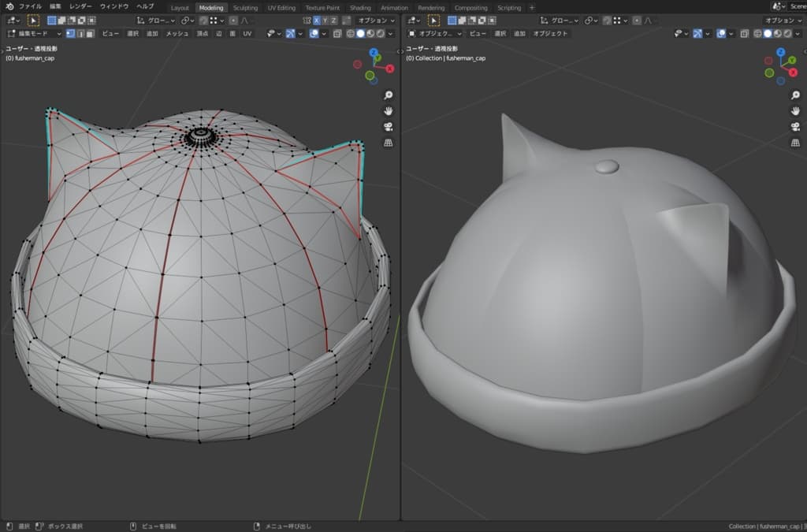Toggle X-ray in the left viewport
The height and width of the screenshot is (532, 807).
point(337,34)
